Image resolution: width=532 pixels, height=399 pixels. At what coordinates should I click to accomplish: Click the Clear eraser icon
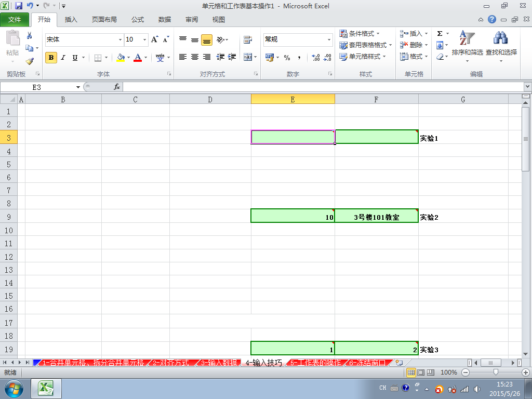440,57
